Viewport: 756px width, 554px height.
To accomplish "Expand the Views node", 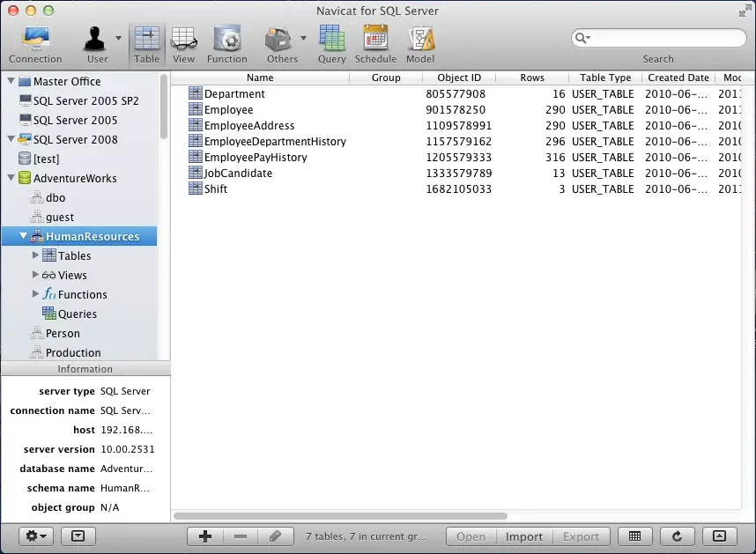I will pyautogui.click(x=35, y=274).
